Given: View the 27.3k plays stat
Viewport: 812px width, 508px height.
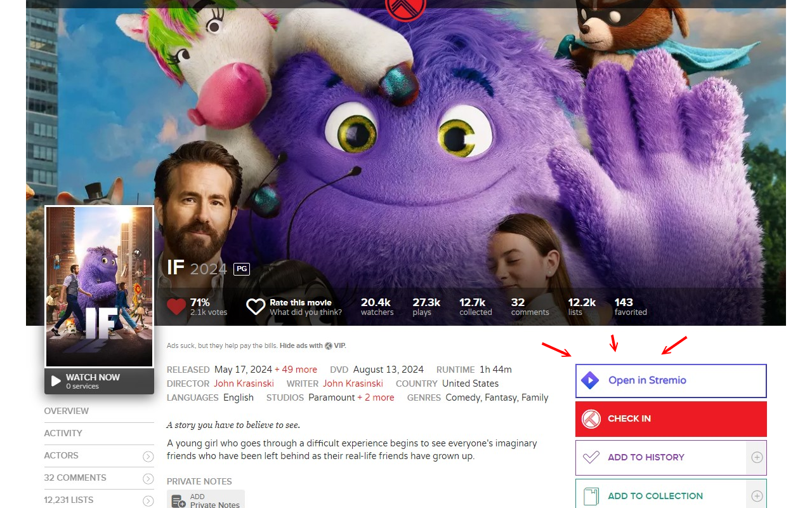Looking at the screenshot, I should [x=426, y=307].
